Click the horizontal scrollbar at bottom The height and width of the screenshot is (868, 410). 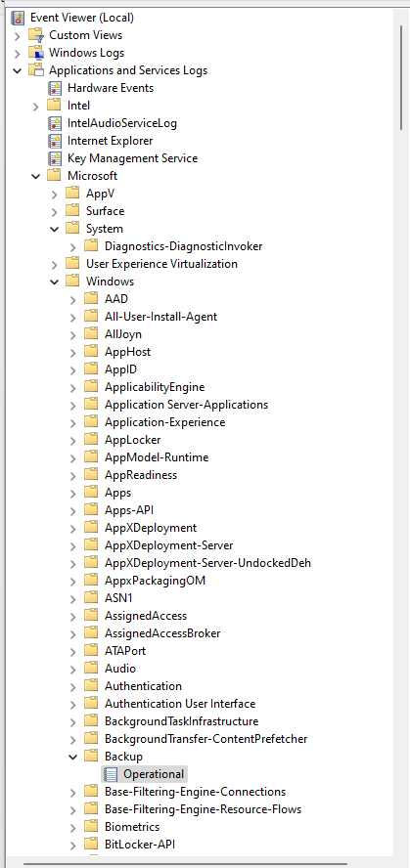click(185, 863)
